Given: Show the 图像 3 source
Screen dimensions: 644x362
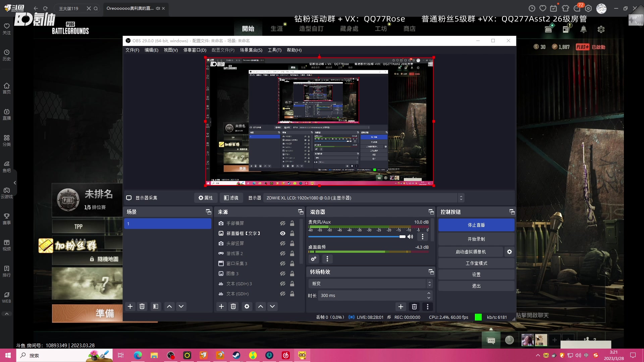Looking at the screenshot, I should point(283,274).
